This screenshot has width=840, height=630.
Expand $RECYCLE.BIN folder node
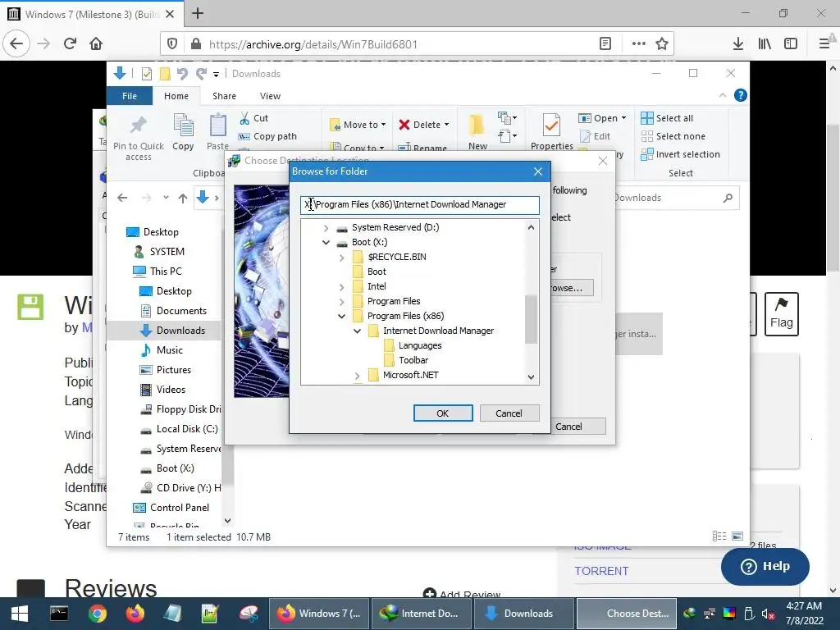coord(342,257)
